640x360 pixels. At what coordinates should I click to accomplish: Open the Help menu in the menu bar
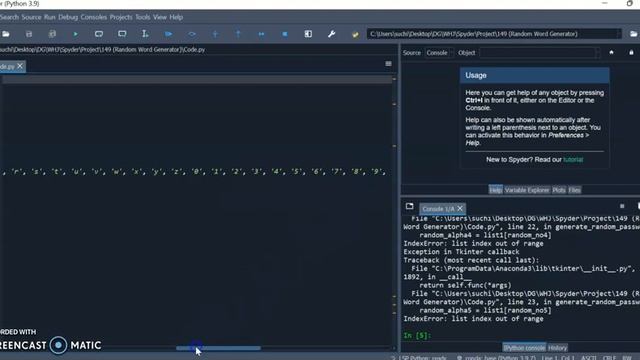(176, 17)
